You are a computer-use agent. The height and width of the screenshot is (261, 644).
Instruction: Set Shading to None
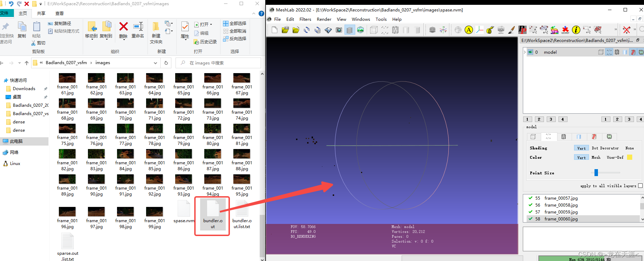pos(629,148)
